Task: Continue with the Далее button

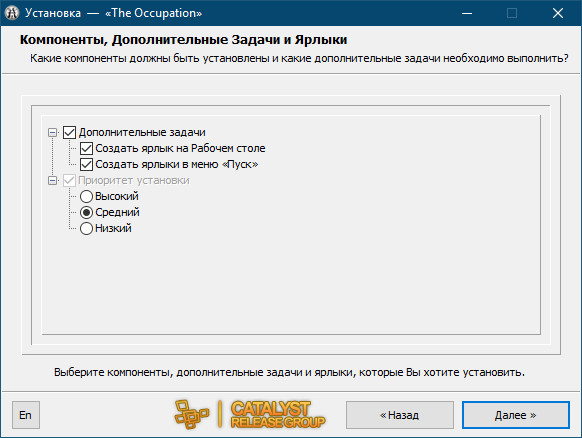Action: [516, 415]
